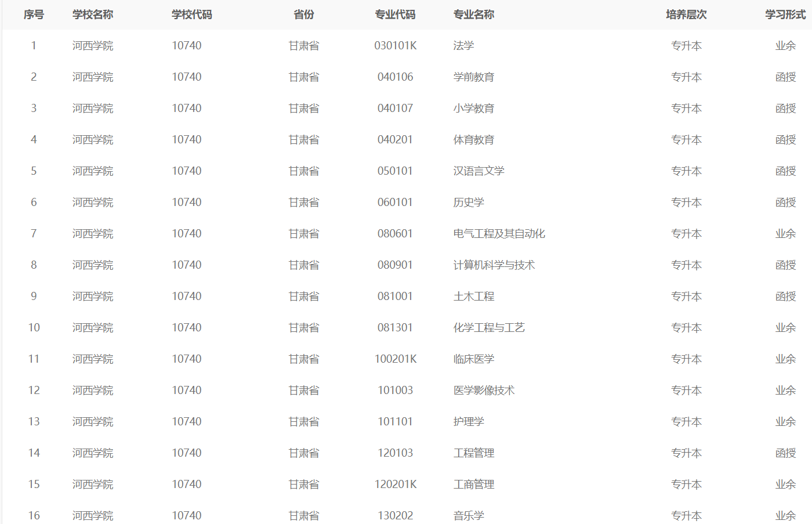
Task: Click major code 101101
Action: [x=396, y=422]
